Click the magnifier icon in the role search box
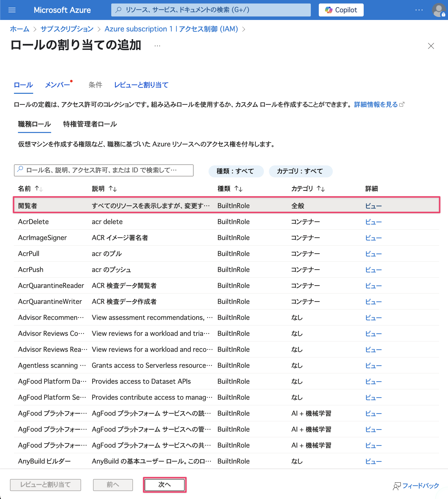The width and height of the screenshot is (448, 499). click(20, 170)
